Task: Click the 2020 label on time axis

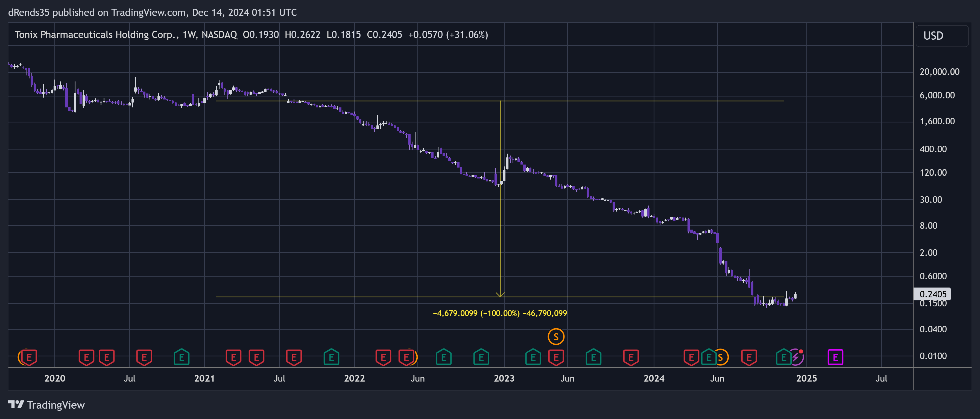Action: click(55, 378)
